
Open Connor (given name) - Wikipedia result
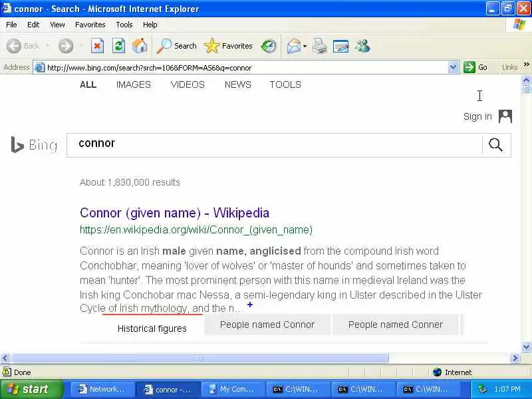pyautogui.click(x=175, y=213)
